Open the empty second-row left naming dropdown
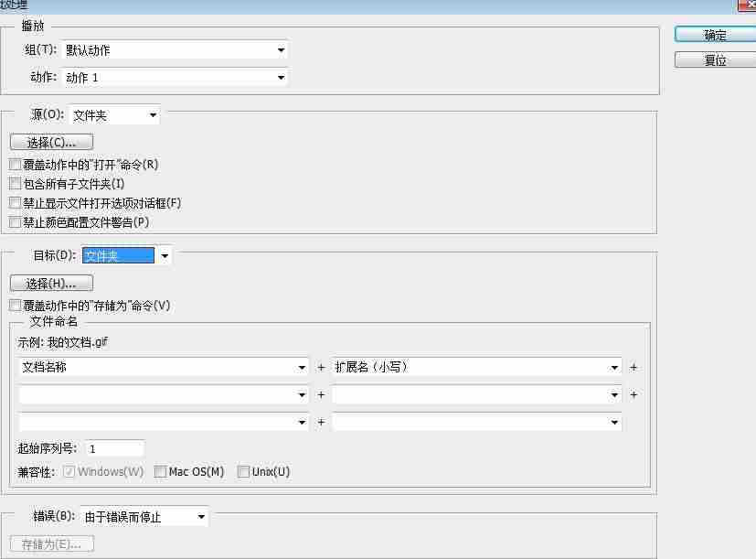Viewport: 756px width, 559px height. [x=164, y=395]
